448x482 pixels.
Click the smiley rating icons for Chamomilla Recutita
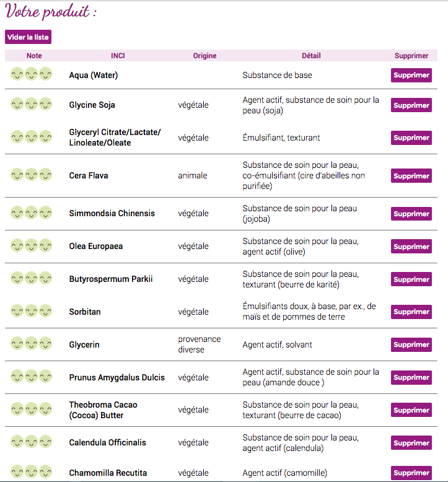tap(32, 472)
